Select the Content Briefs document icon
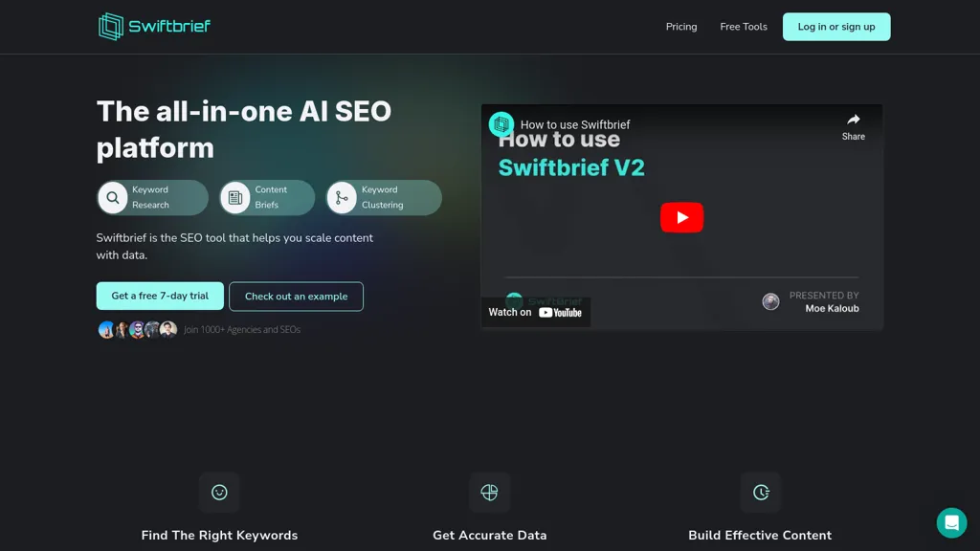This screenshot has height=551, width=980. [235, 198]
